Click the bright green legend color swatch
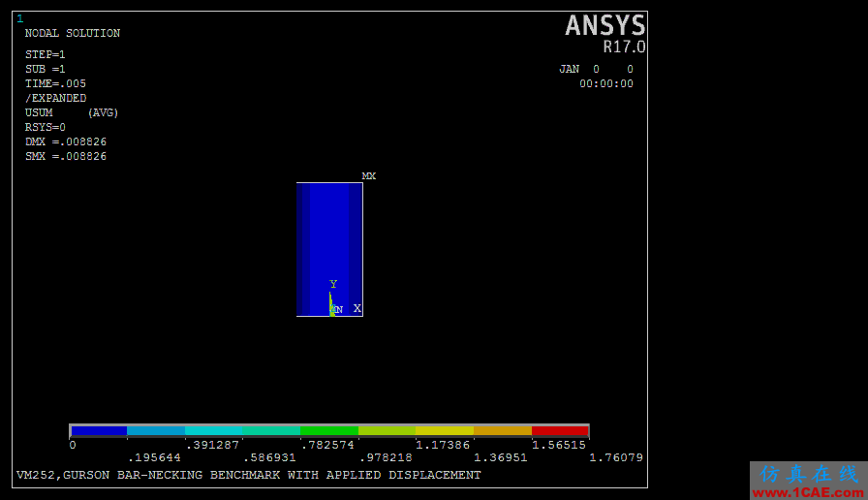Viewport: 868px width, 500px height. (329, 430)
